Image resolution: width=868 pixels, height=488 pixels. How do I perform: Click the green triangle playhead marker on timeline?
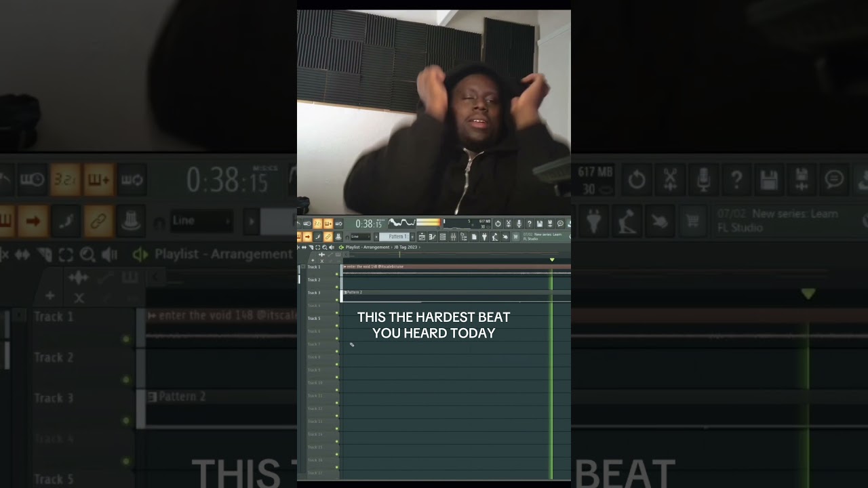pos(552,260)
